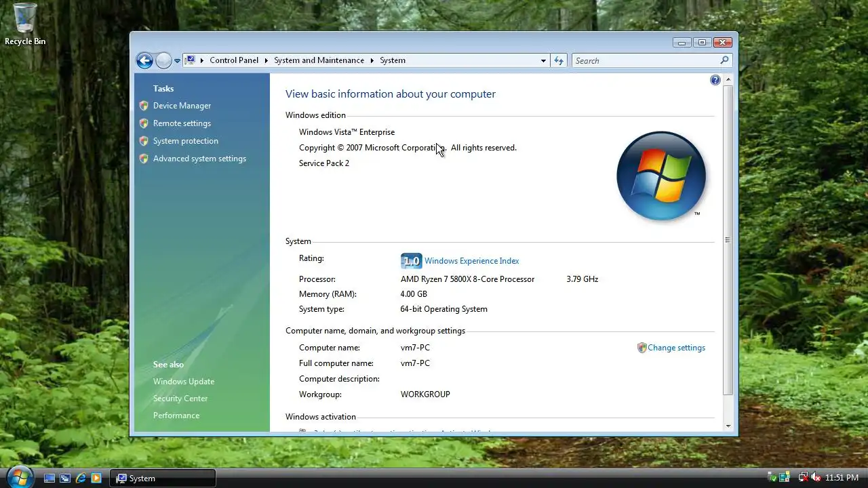Open Security Center under See also

tap(180, 399)
